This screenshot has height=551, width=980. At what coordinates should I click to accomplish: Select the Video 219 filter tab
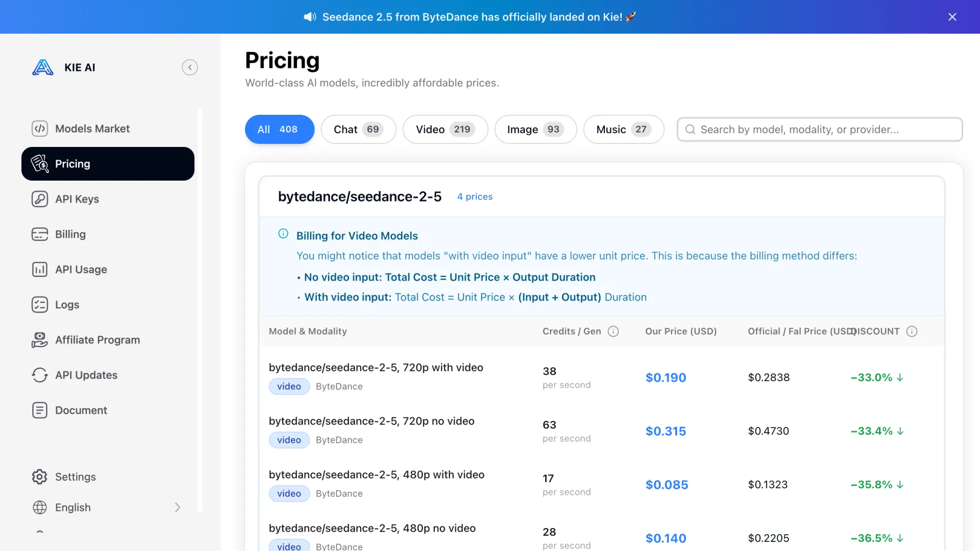tap(445, 130)
